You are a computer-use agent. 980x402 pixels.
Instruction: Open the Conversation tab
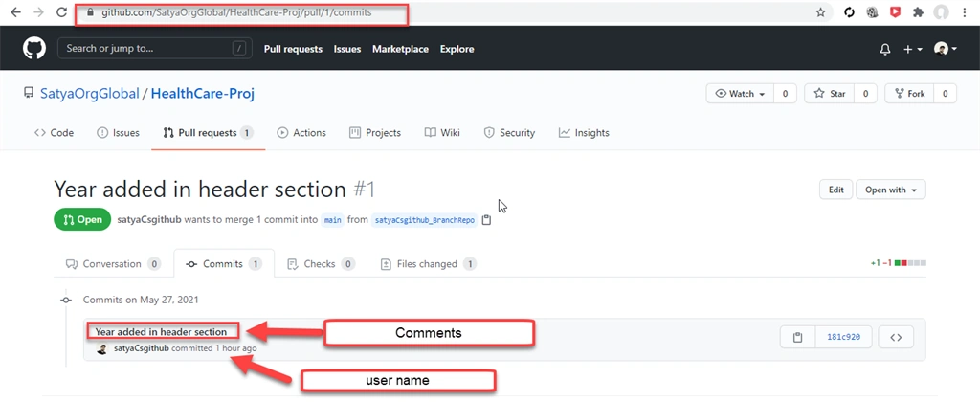pos(113,264)
